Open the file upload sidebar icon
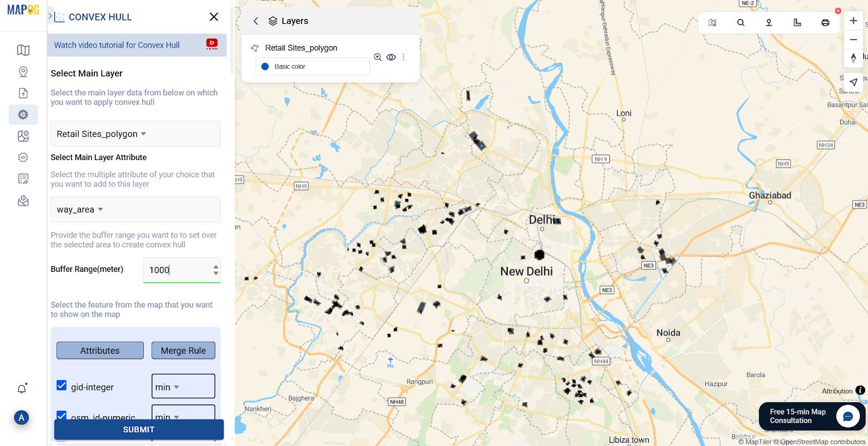 [x=23, y=93]
